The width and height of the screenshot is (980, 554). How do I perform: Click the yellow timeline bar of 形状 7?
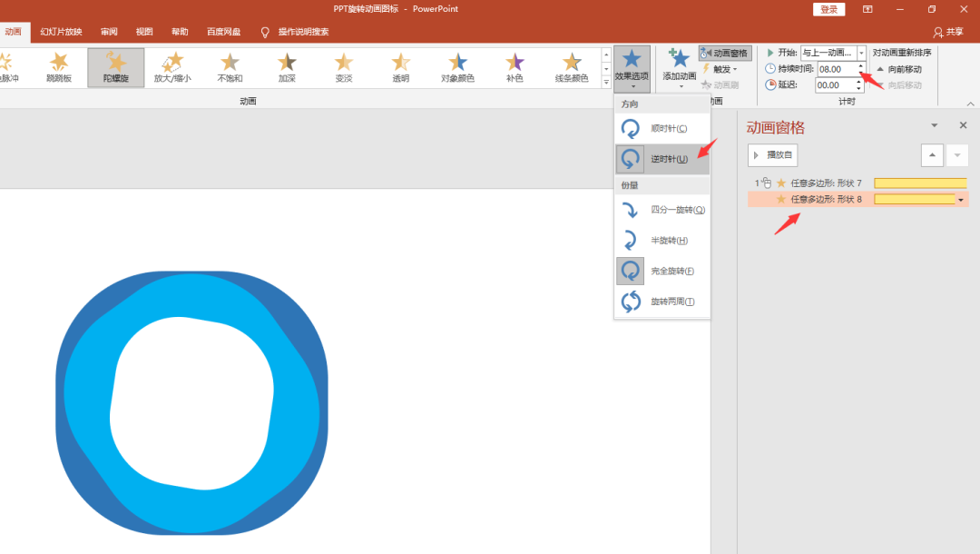(921, 183)
